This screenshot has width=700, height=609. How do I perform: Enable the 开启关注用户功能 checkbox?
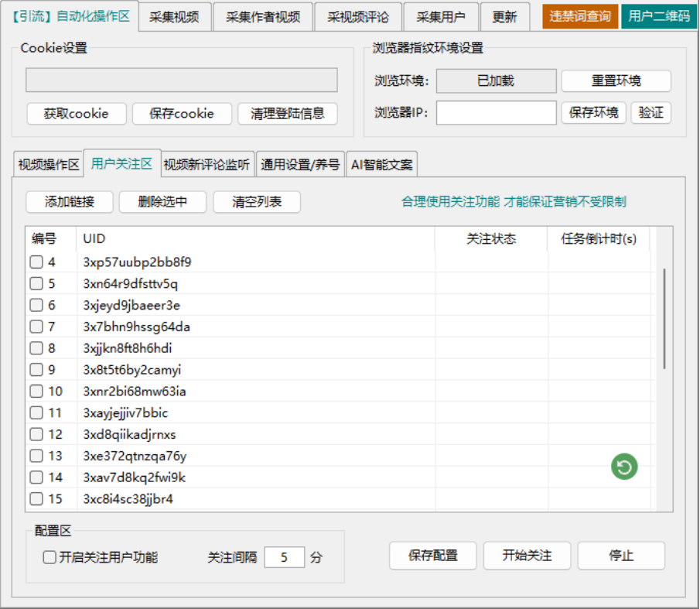tap(50, 557)
